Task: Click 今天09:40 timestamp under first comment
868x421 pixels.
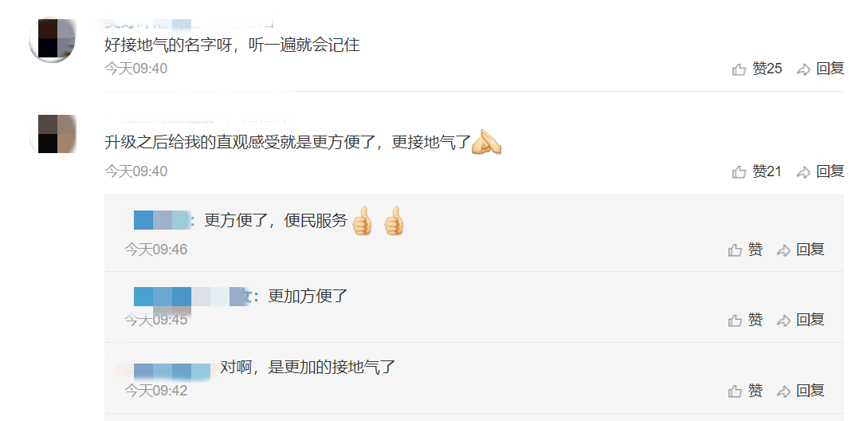Action: pyautogui.click(x=136, y=69)
